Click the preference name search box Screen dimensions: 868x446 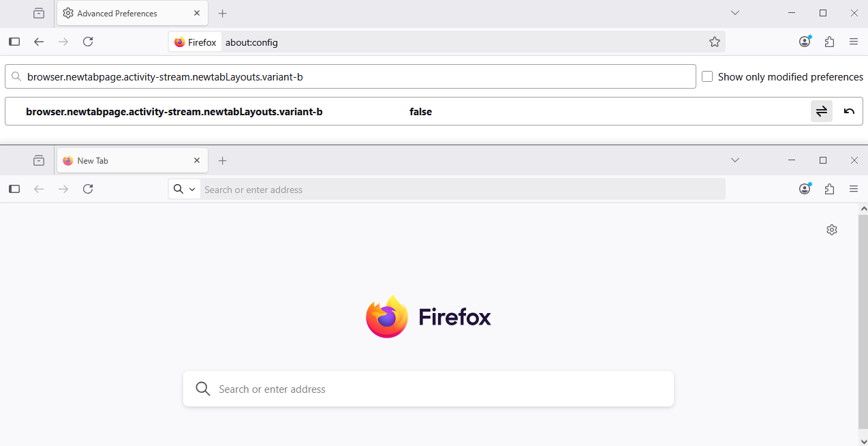point(350,76)
